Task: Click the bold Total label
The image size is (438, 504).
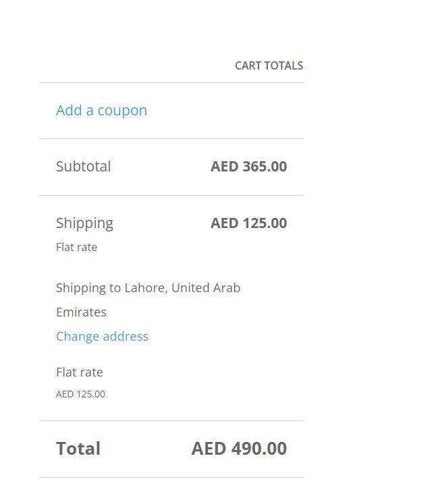Action: [78, 448]
